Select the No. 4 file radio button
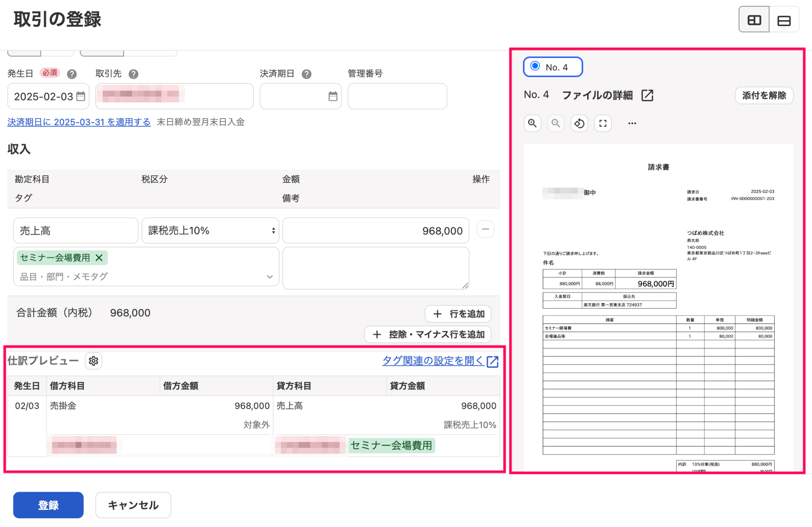The height and width of the screenshot is (527, 812). [x=535, y=66]
